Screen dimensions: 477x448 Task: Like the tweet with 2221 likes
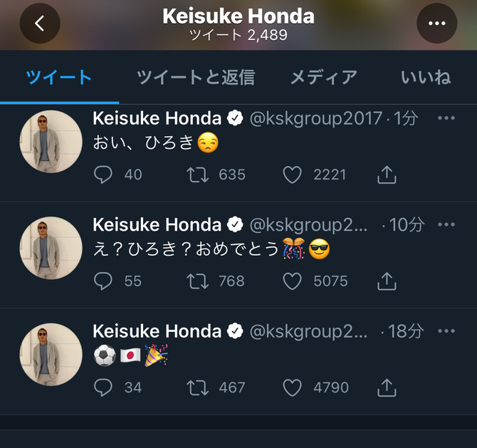pyautogui.click(x=293, y=174)
